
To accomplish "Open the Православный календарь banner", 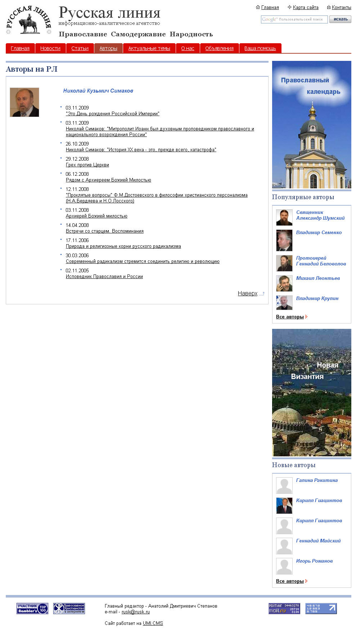I will [312, 125].
